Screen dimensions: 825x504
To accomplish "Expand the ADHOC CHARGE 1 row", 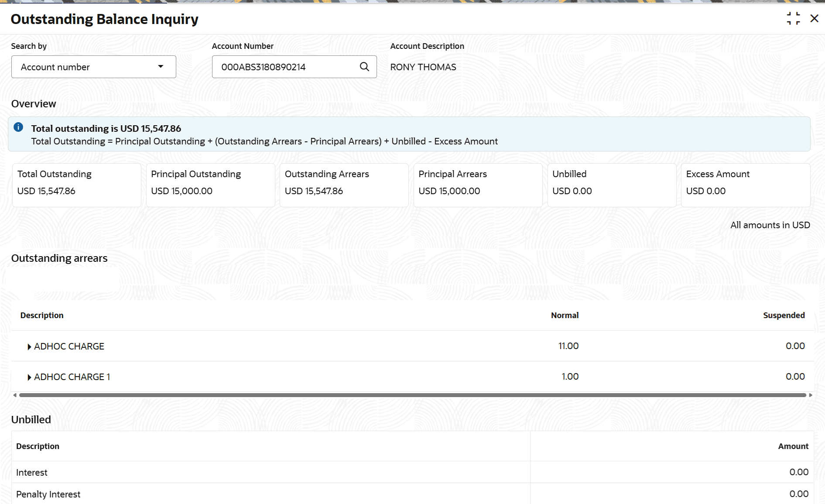I will 29,377.
